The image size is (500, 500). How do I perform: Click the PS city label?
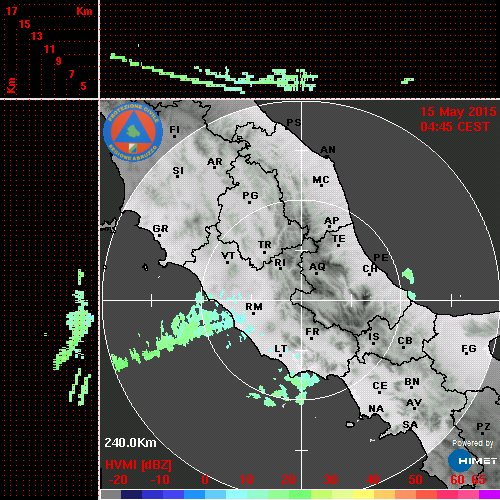[293, 123]
